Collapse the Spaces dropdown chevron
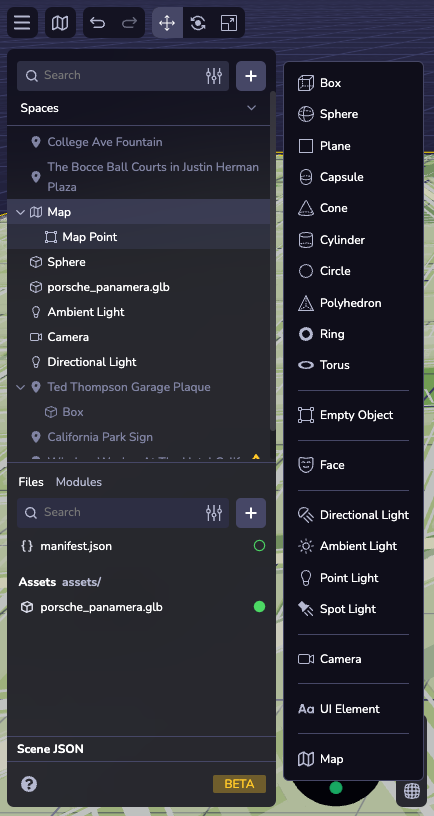Image resolution: width=434 pixels, height=816 pixels. (x=251, y=108)
